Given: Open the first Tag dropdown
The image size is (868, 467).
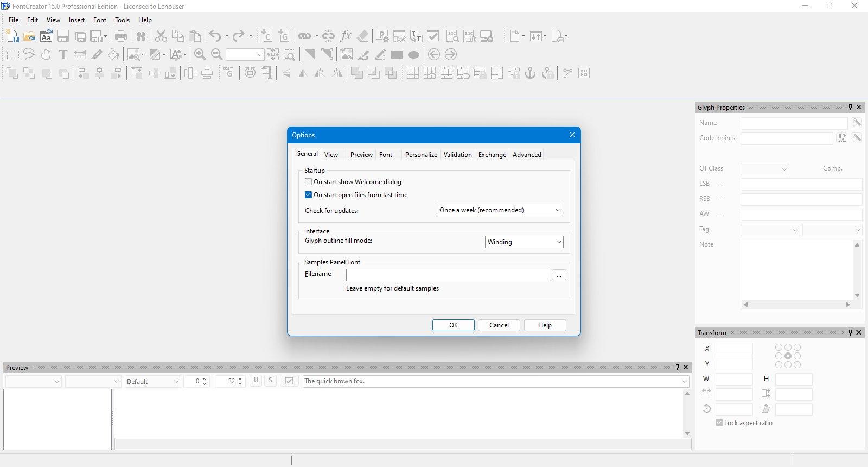Looking at the screenshot, I should tap(770, 230).
